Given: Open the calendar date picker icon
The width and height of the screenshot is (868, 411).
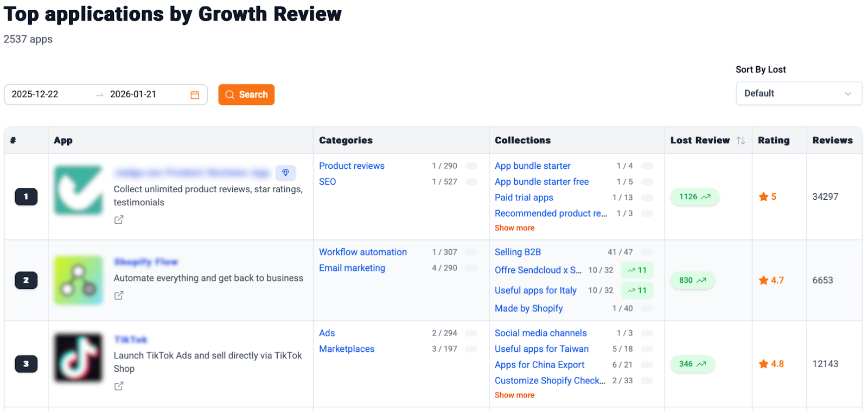Looking at the screenshot, I should [x=195, y=95].
